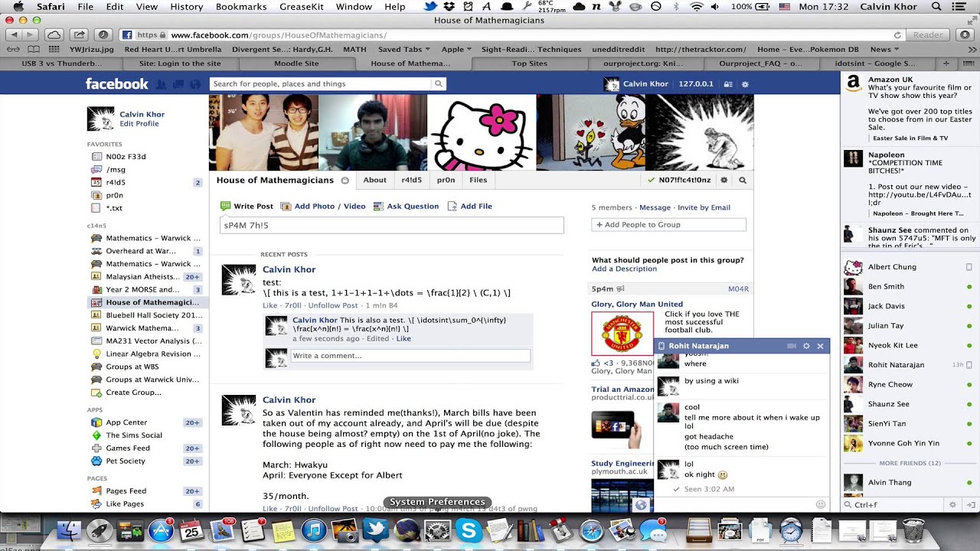980x551 pixels.
Task: Click the search magnifier in Facebook search
Action: 439,84
